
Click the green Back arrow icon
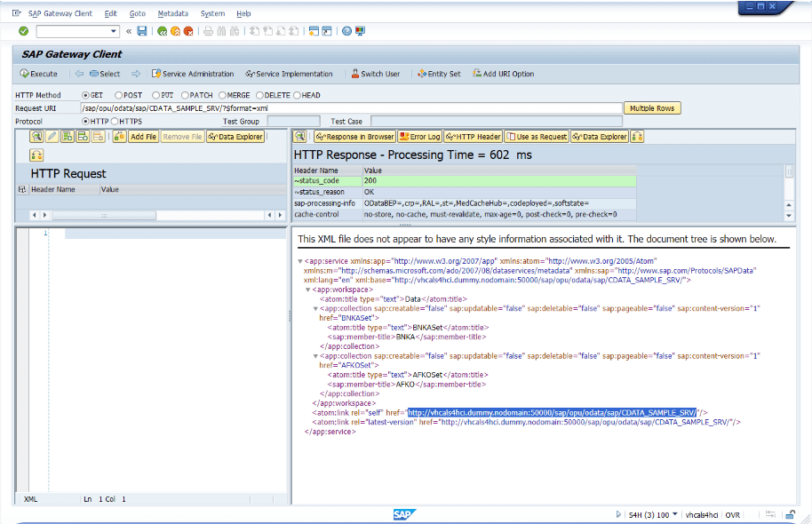(x=162, y=31)
